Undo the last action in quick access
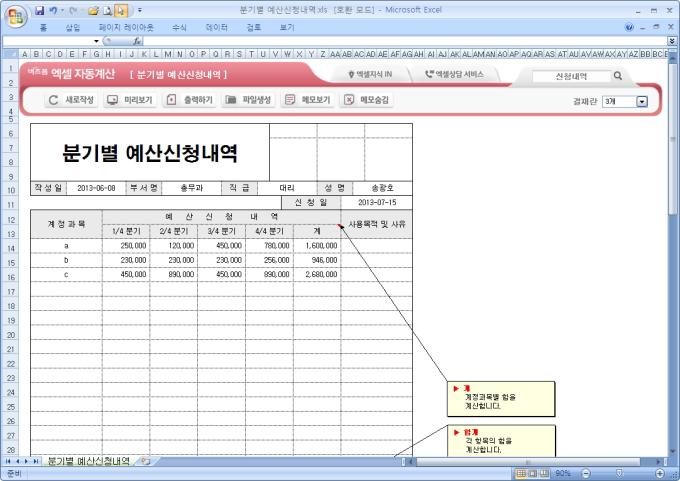 coord(53,10)
